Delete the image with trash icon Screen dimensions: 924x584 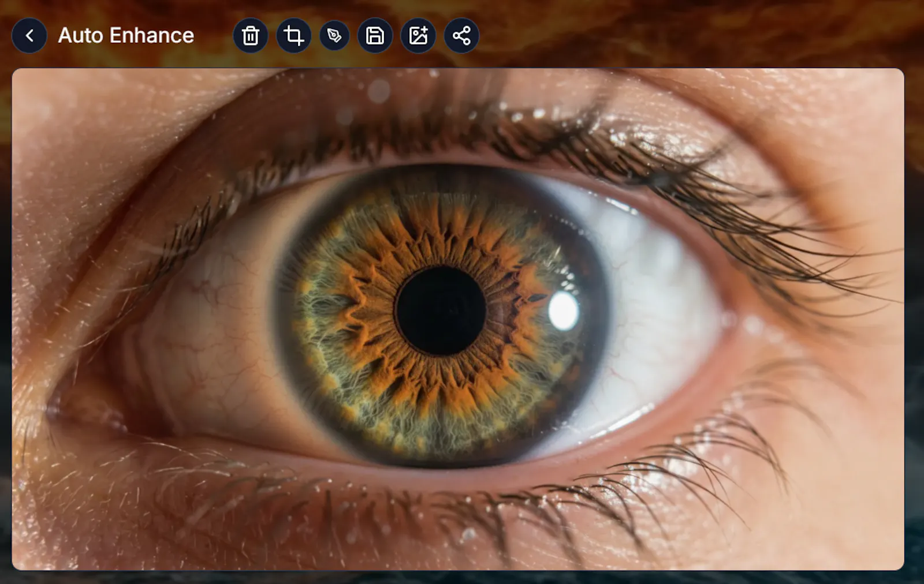click(x=251, y=36)
